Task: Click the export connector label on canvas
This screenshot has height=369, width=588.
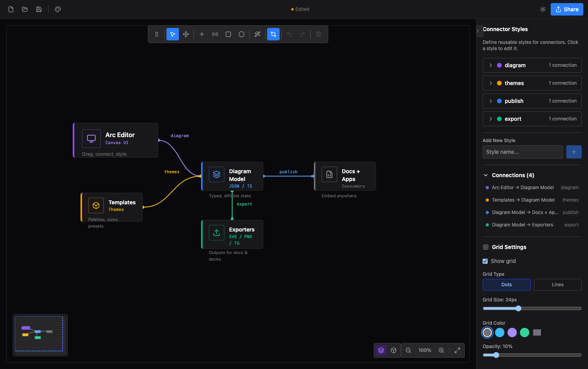Action: pos(245,204)
